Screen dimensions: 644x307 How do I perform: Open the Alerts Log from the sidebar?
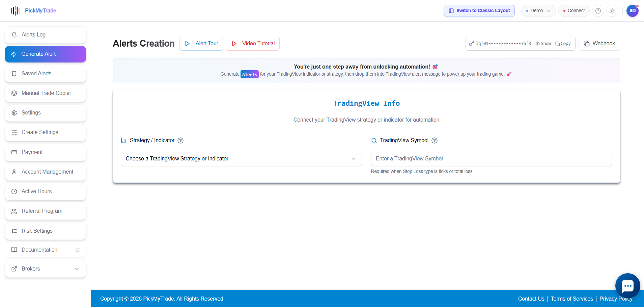pos(33,34)
